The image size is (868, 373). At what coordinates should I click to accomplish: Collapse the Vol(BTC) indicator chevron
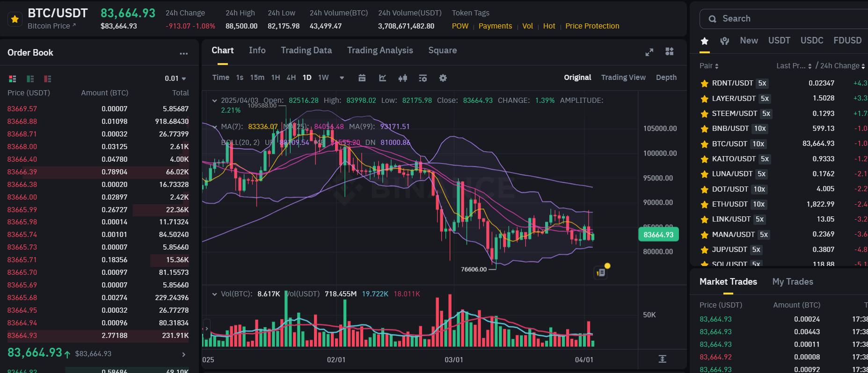click(214, 294)
